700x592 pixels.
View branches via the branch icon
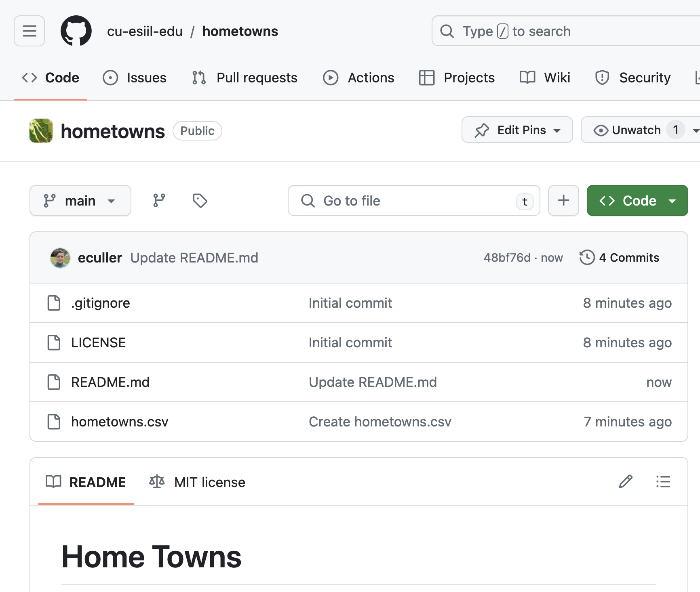pos(159,201)
